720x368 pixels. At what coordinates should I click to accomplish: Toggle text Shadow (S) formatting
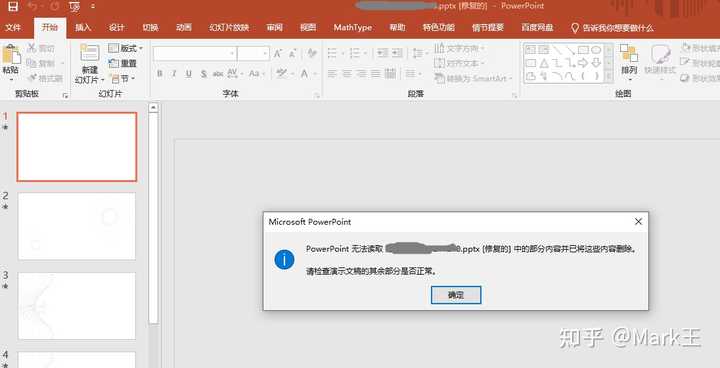(x=203, y=74)
